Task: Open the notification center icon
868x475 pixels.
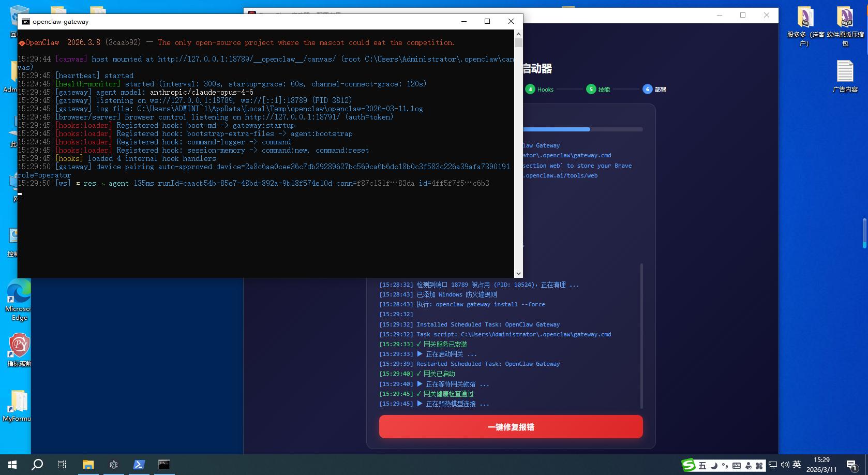Action: click(851, 465)
